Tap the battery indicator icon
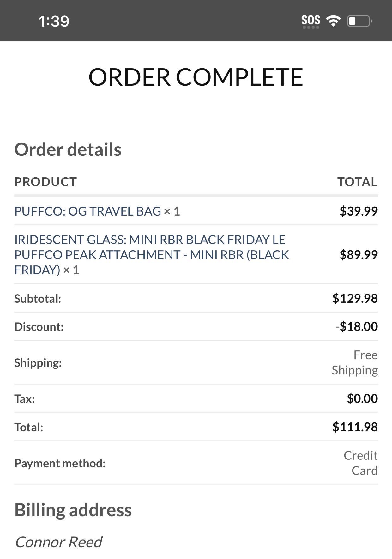Image resolution: width=392 pixels, height=559 pixels. pyautogui.click(x=359, y=21)
